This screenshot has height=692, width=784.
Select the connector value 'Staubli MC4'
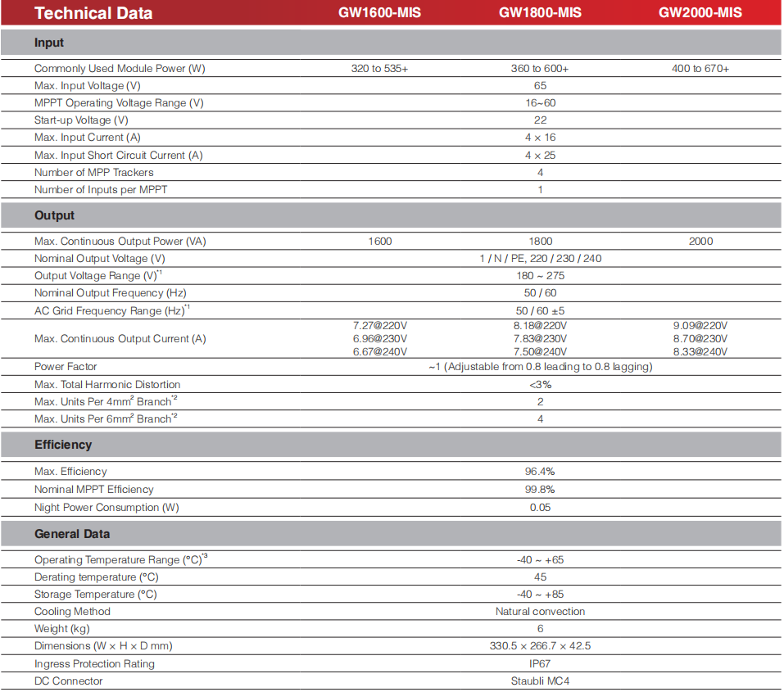[540, 681]
